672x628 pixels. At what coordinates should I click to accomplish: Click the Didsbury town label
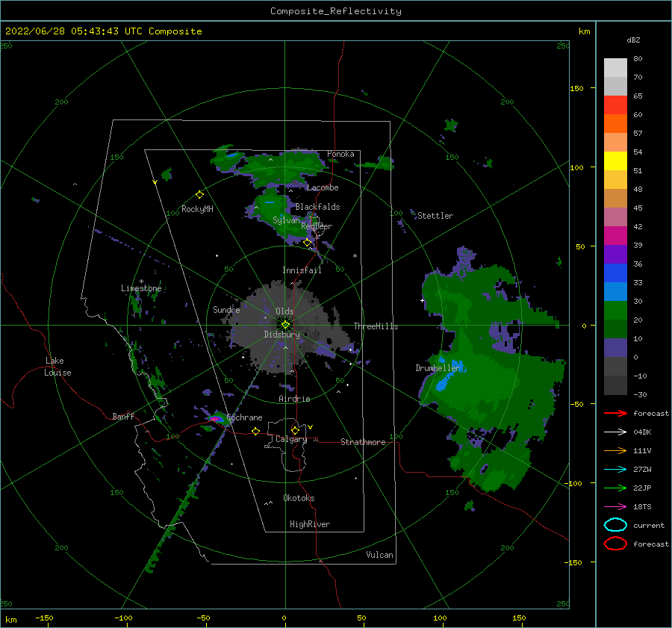[282, 335]
